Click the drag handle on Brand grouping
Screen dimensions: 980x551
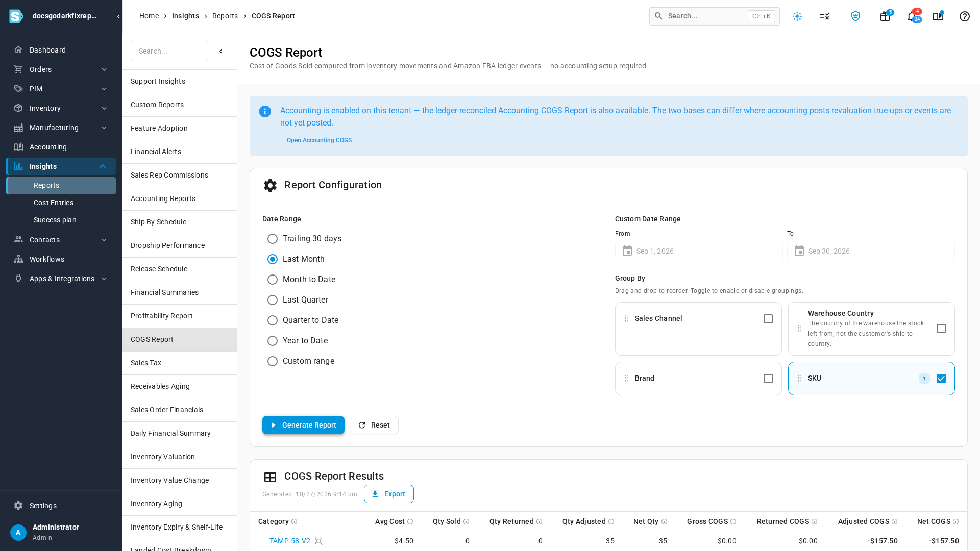coord(627,379)
